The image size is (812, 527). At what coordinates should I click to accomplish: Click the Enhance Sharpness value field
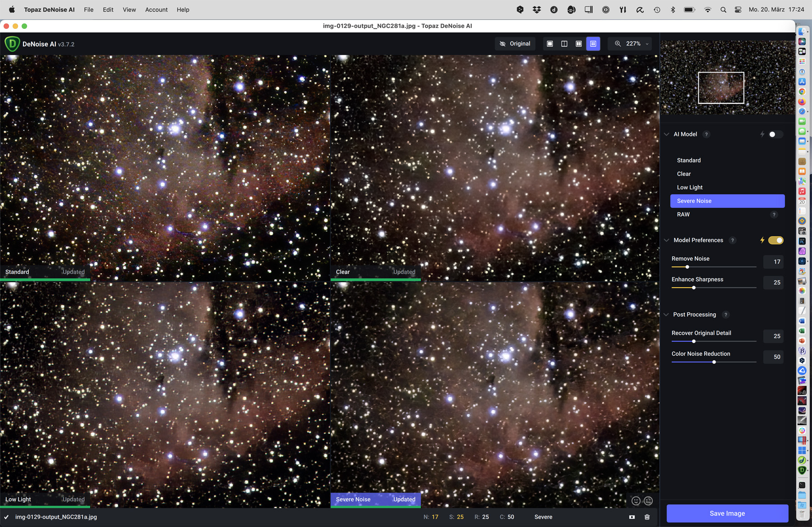[x=773, y=283]
